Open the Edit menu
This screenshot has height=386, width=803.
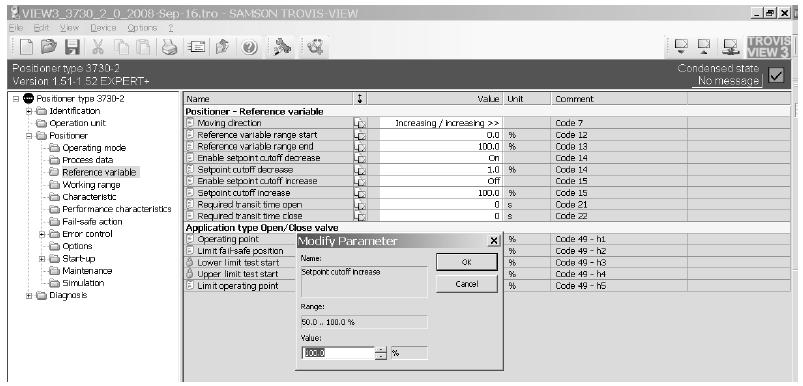(41, 28)
